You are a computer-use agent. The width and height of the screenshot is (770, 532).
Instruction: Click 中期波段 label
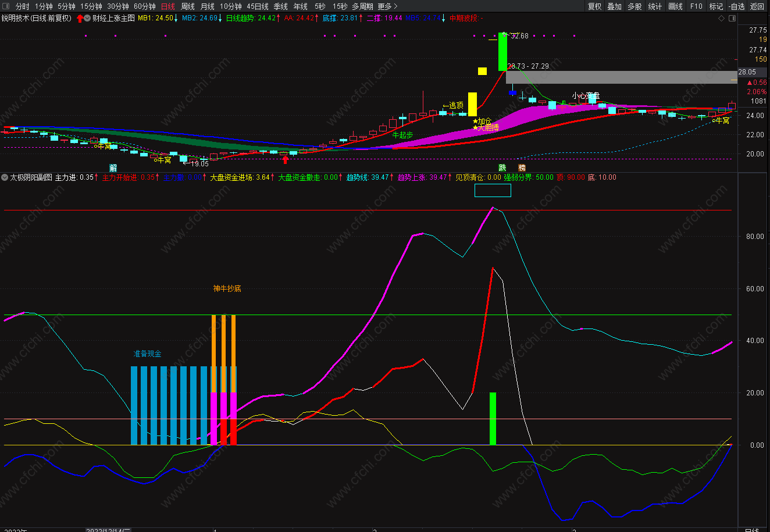466,19
